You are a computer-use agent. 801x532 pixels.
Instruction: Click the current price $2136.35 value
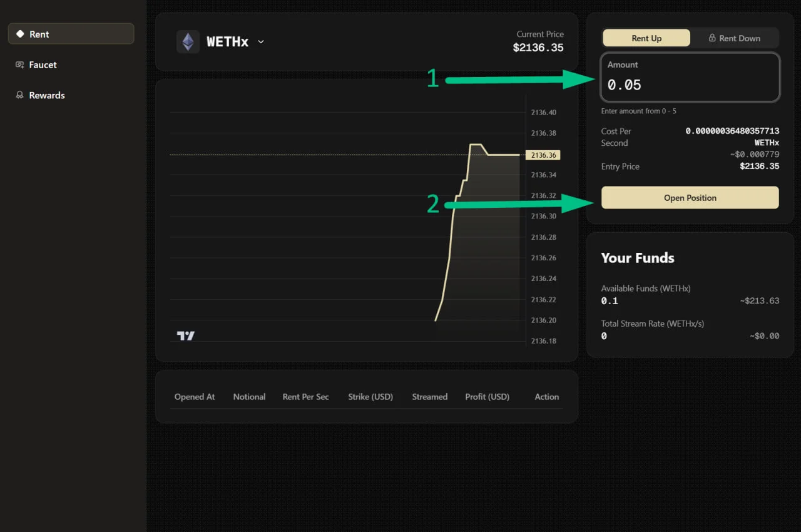(538, 48)
